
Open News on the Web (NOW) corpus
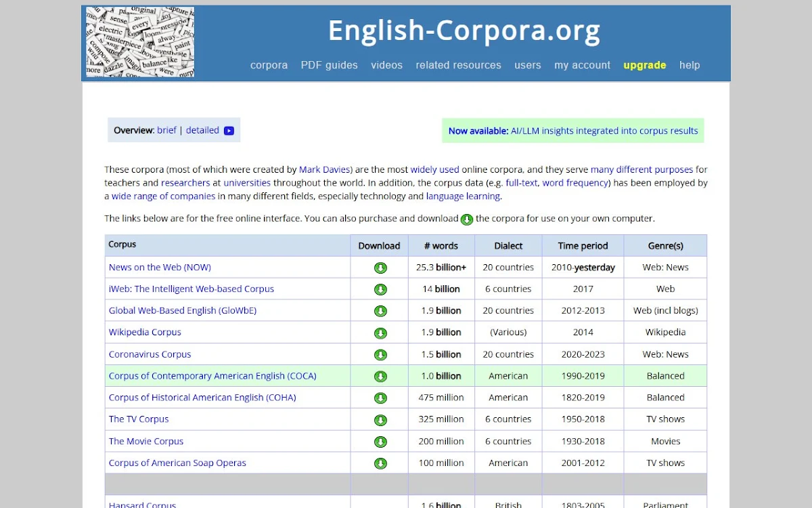tap(160, 268)
